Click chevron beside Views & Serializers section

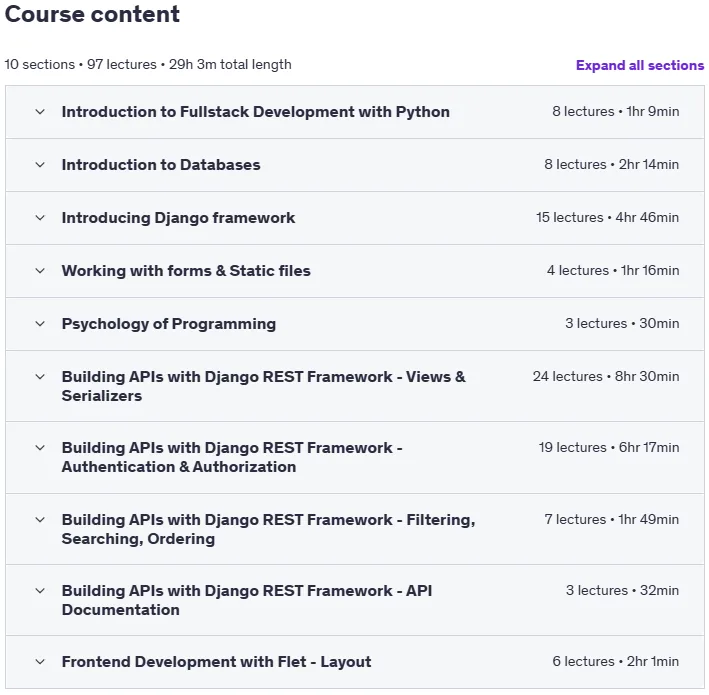point(40,377)
